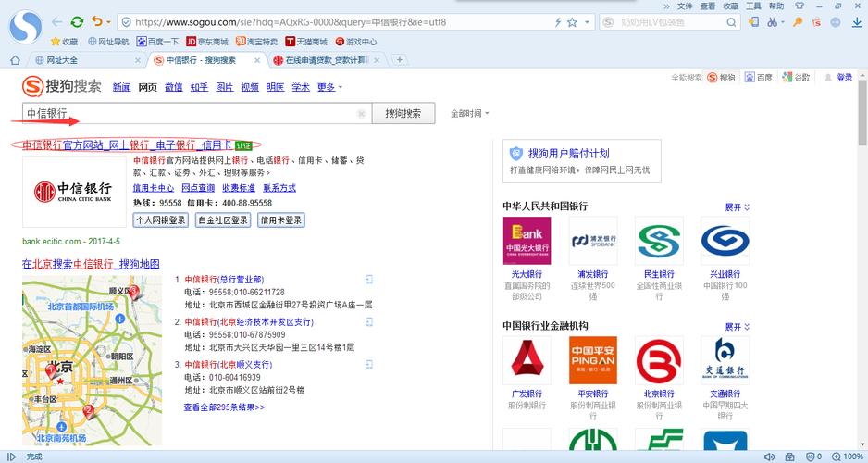This screenshot has width=868, height=463.
Task: Reload the page with the green refresh icon
Action: click(77, 22)
